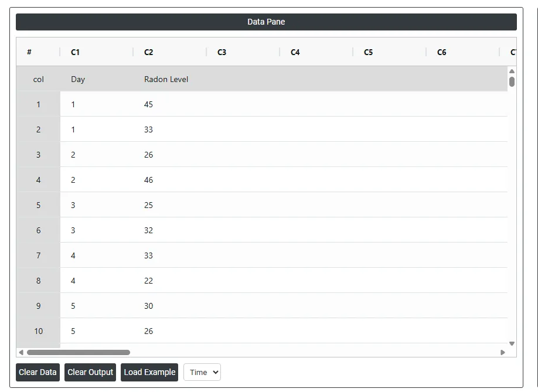Viewport: 538px width, 392px height.
Task: Select row number 9 header
Action: pos(38,306)
